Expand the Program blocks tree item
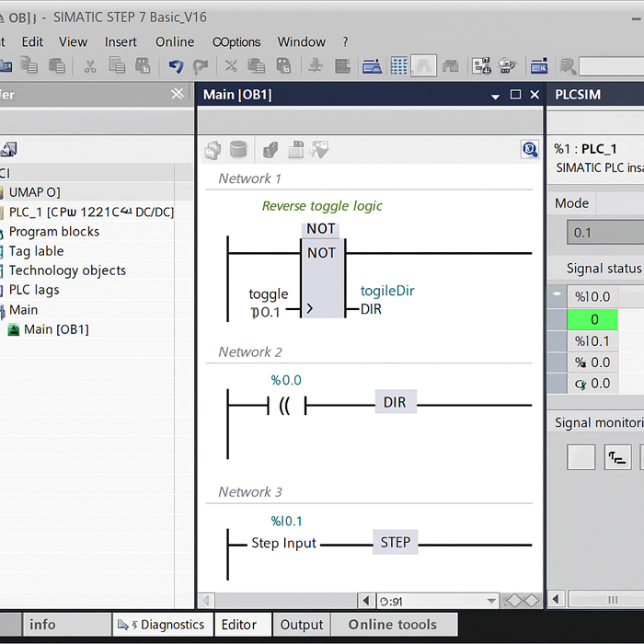 [53, 232]
